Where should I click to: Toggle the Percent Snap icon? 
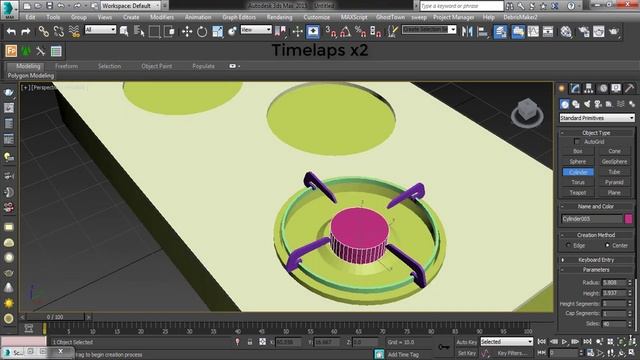360,31
